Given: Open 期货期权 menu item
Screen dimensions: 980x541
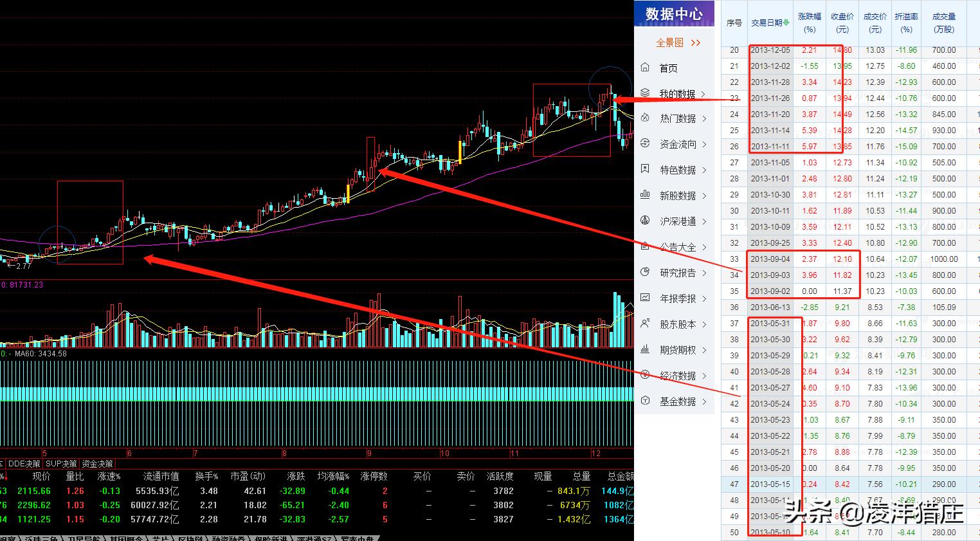Looking at the screenshot, I should (678, 351).
